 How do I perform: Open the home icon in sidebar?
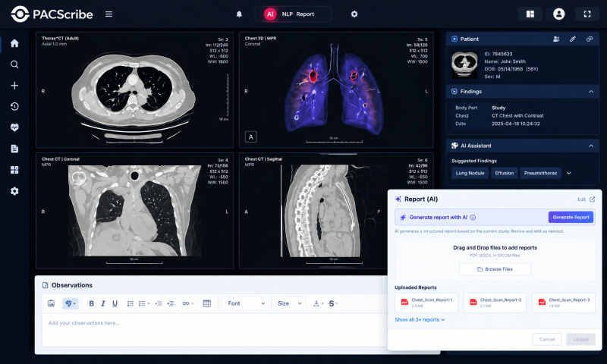click(14, 43)
